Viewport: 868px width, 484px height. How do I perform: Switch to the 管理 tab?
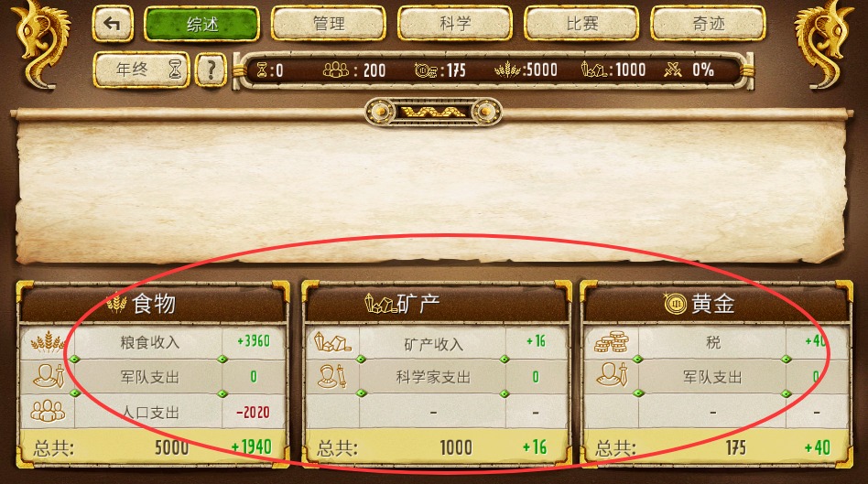[x=329, y=24]
